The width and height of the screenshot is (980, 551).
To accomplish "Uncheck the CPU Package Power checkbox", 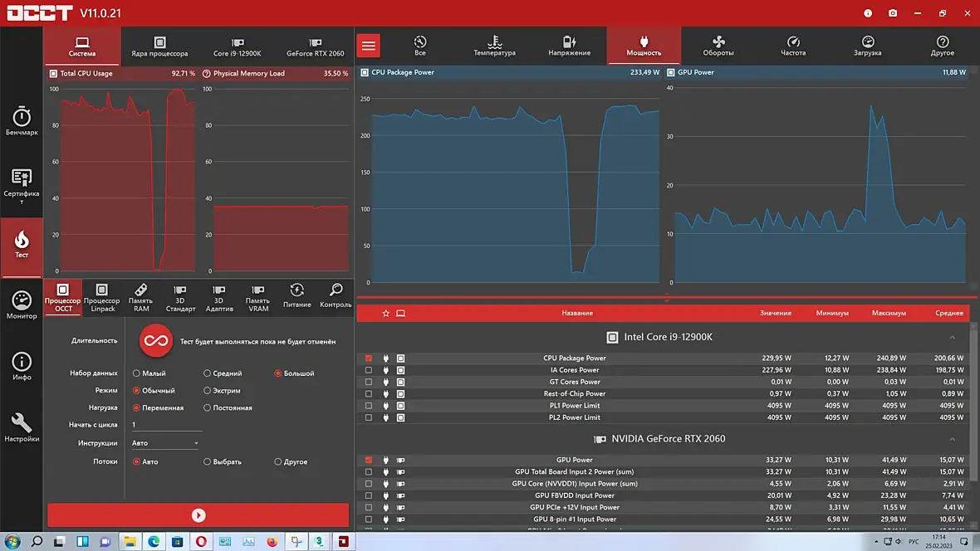I will pyautogui.click(x=369, y=358).
